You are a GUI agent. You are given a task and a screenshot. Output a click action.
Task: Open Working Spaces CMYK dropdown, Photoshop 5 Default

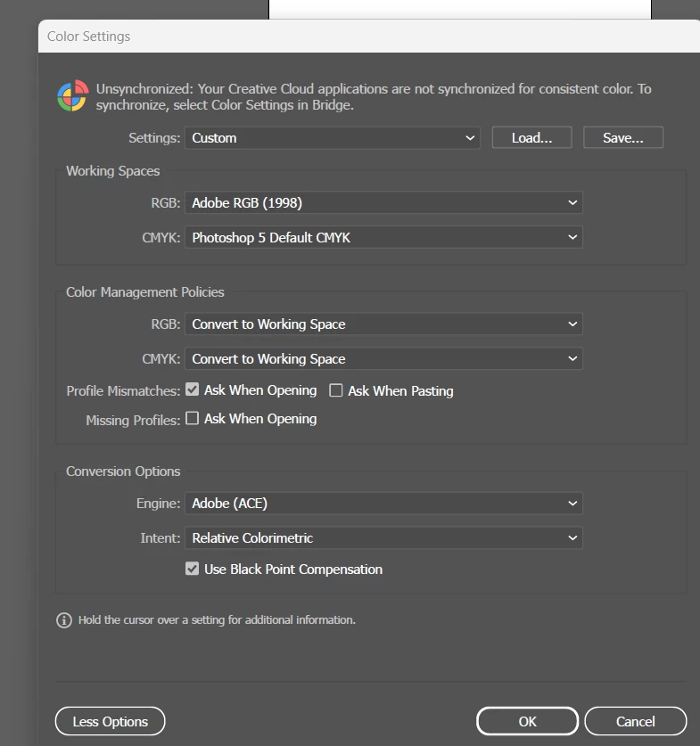click(383, 237)
